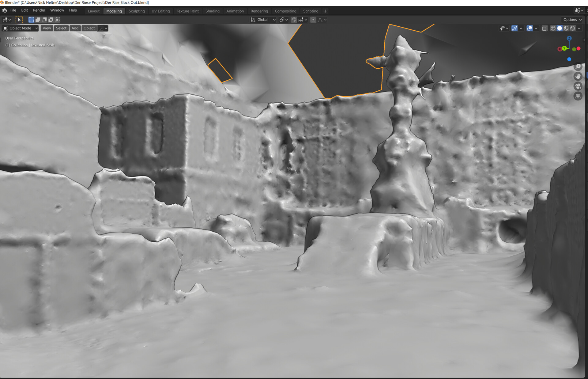Toggle proportional editing
This screenshot has width=588, height=379.
click(x=313, y=20)
